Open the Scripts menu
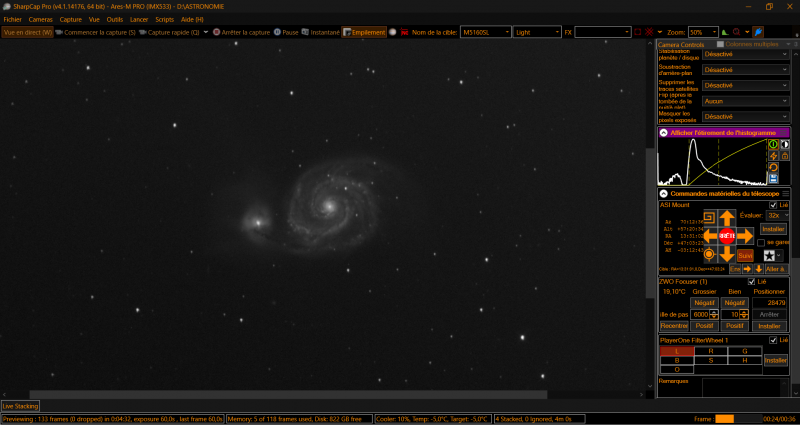 [x=164, y=19]
